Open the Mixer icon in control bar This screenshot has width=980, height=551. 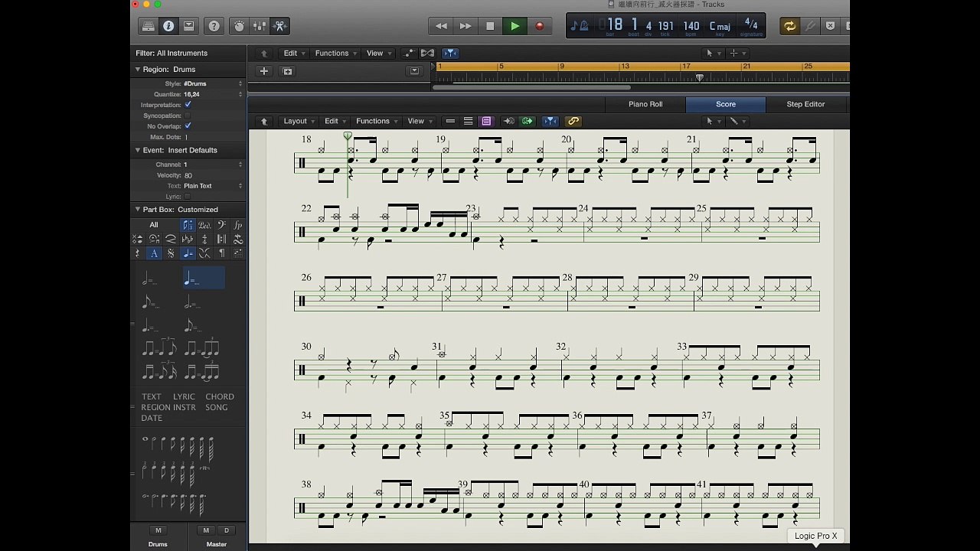click(260, 26)
